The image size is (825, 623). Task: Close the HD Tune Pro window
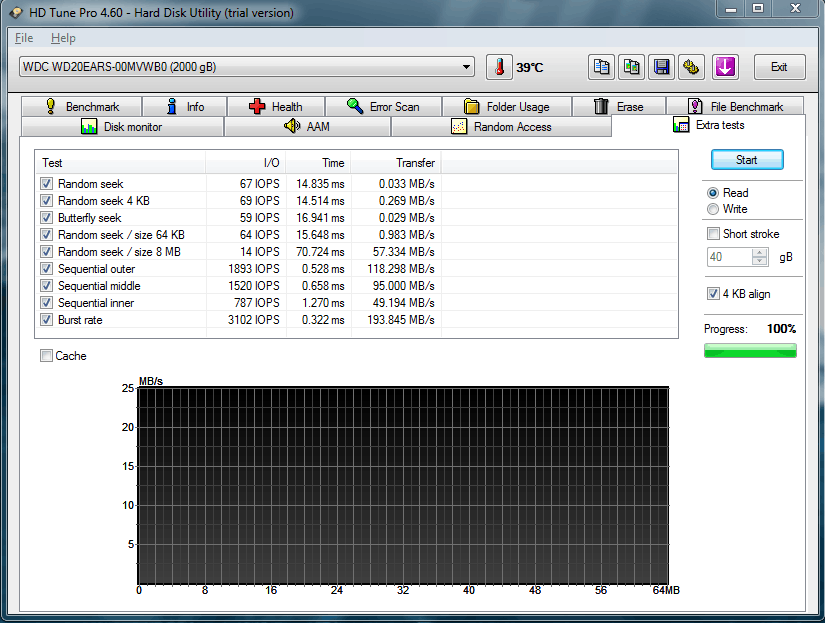pyautogui.click(x=796, y=8)
